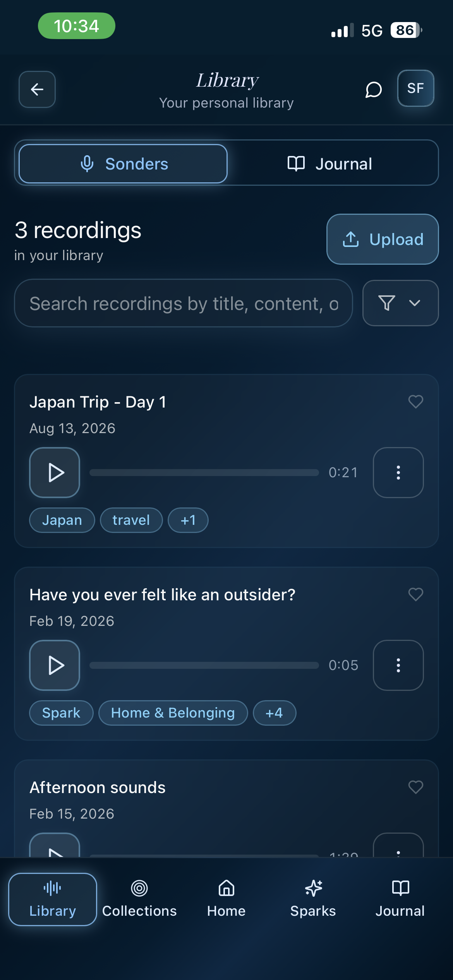Switch to the Journal tab at top

pyautogui.click(x=330, y=164)
